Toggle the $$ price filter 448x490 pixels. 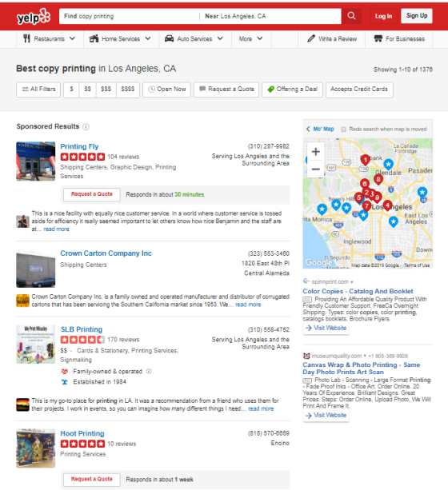(87, 90)
